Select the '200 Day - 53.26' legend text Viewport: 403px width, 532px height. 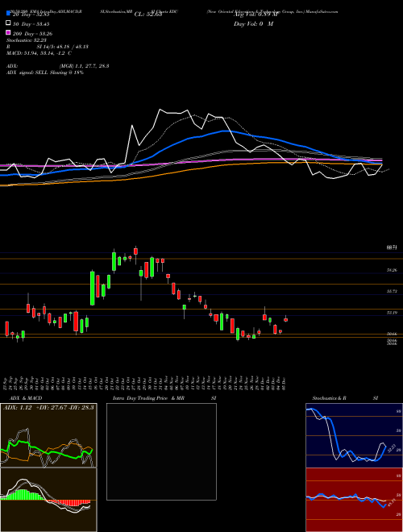[32, 34]
